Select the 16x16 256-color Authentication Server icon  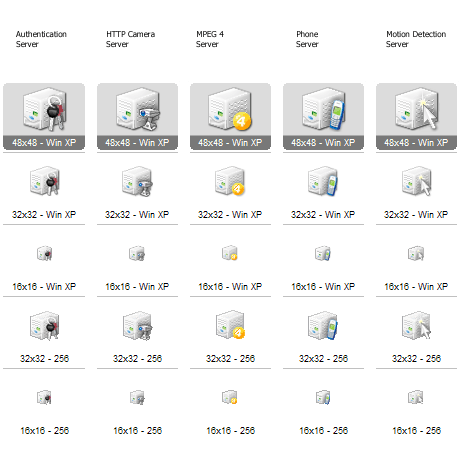coord(44,397)
